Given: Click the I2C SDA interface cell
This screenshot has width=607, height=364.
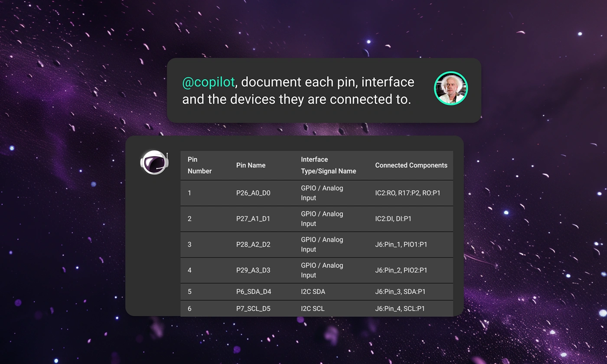Looking at the screenshot, I should (313, 292).
